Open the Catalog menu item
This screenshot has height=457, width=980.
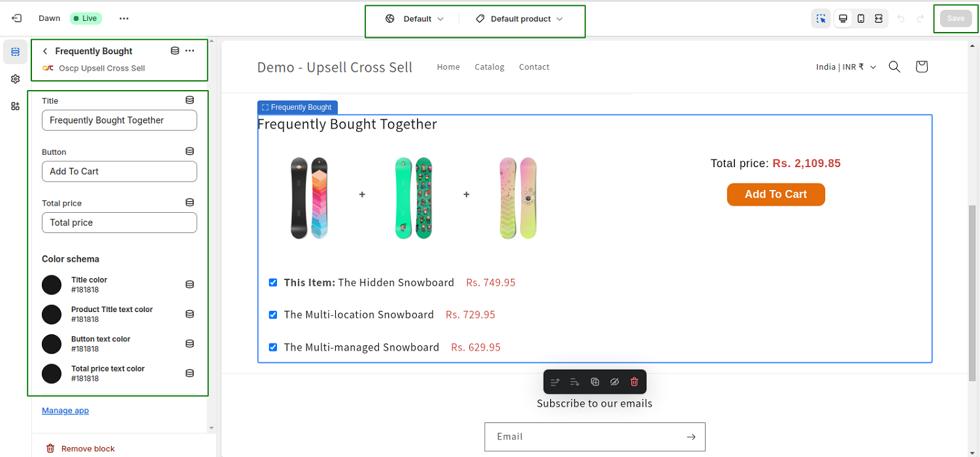point(489,67)
